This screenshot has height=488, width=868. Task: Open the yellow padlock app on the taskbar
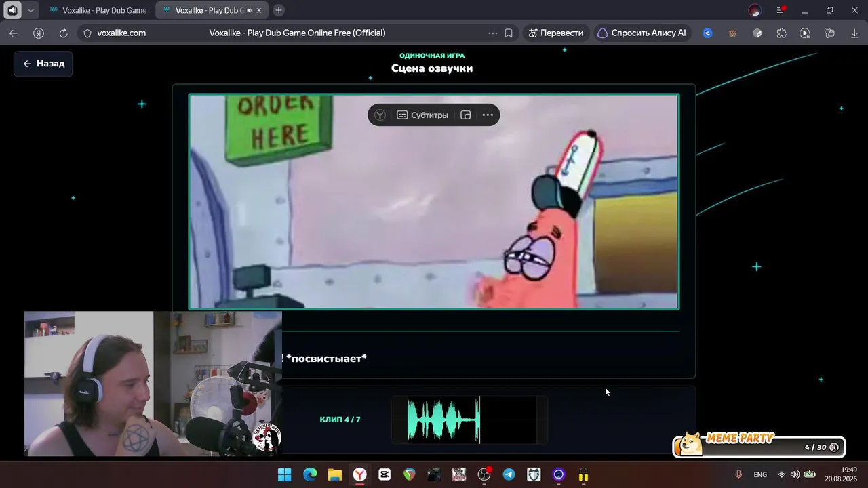[x=583, y=474]
